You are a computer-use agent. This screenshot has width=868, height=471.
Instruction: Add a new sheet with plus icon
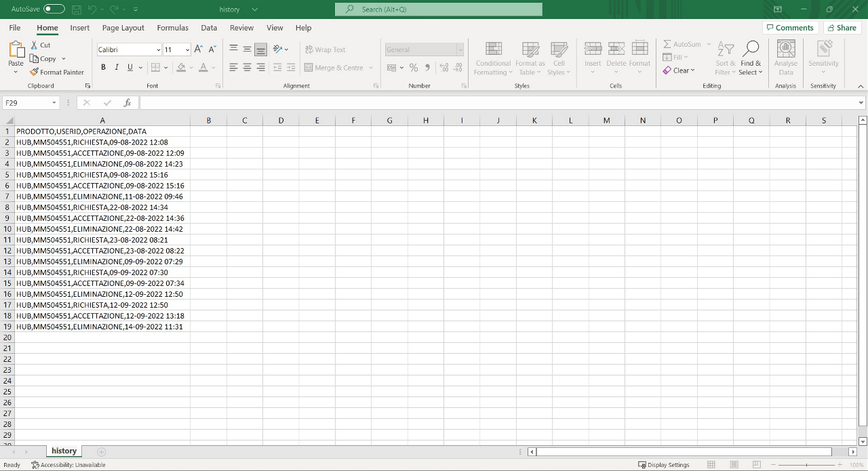101,451
